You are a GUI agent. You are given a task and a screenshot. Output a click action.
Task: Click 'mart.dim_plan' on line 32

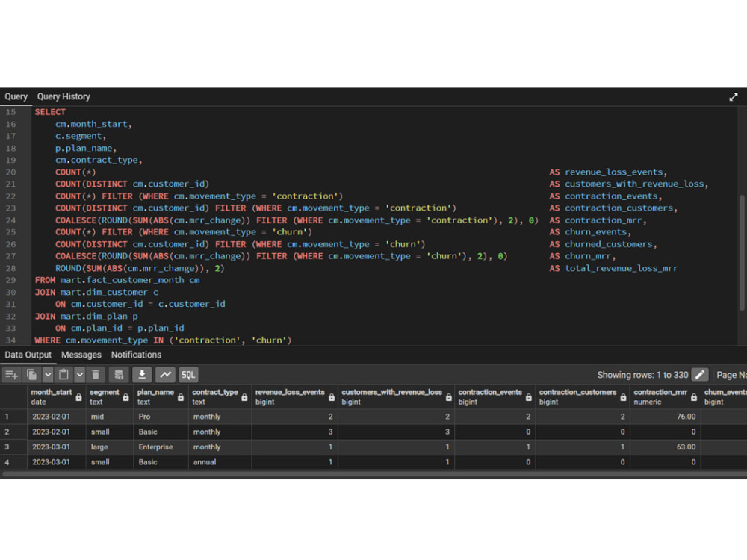[94, 316]
